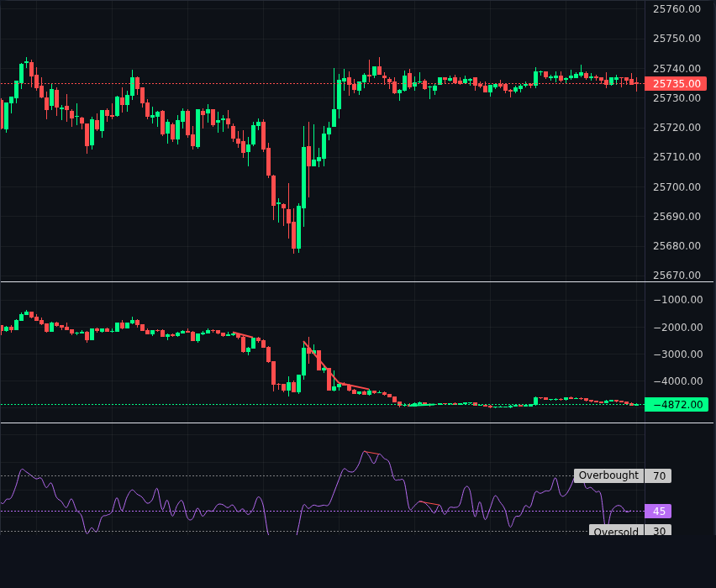This screenshot has height=588, width=716.
Task: Select the Oversold level label
Action: click(615, 532)
